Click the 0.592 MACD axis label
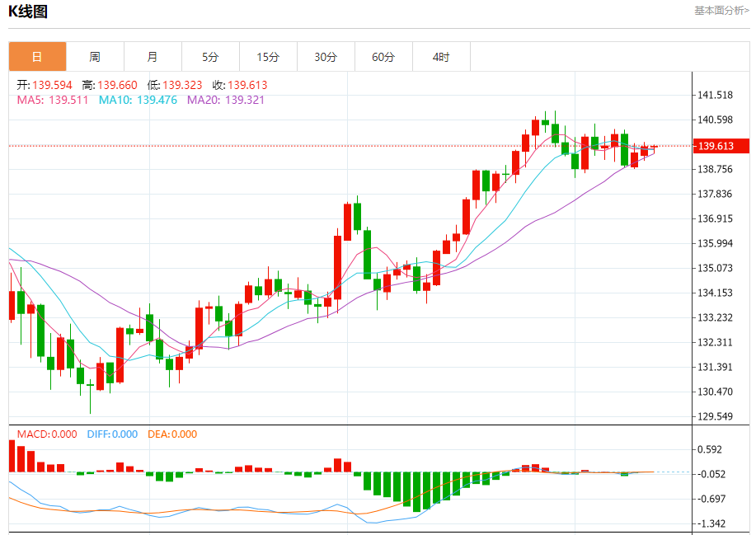The height and width of the screenshot is (535, 756). coord(710,450)
